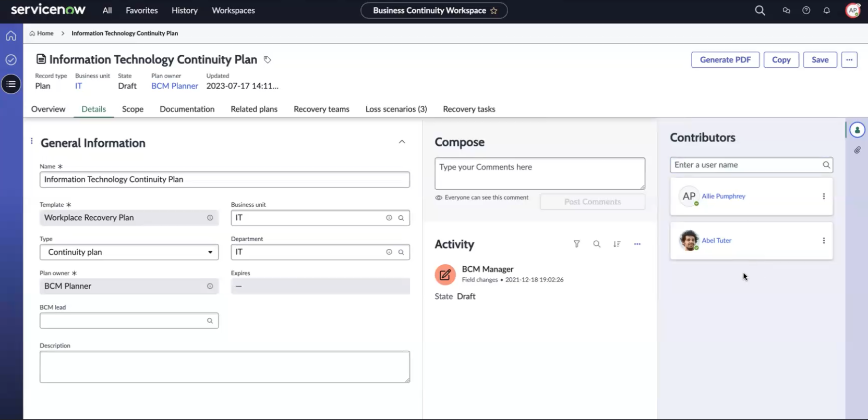Click the Name input field
The height and width of the screenshot is (420, 868).
(224, 179)
